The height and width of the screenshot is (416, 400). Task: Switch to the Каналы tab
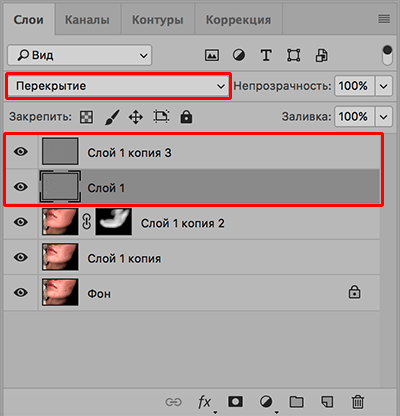click(x=87, y=20)
